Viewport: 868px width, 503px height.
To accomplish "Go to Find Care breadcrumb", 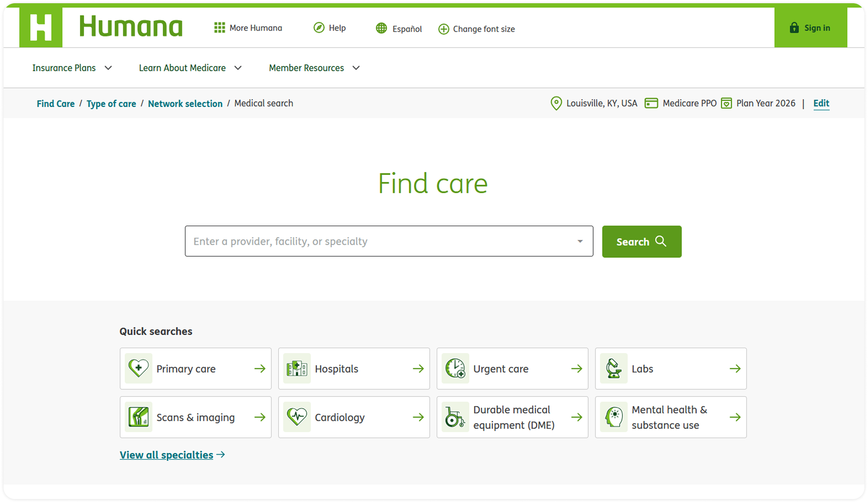I will (x=56, y=104).
